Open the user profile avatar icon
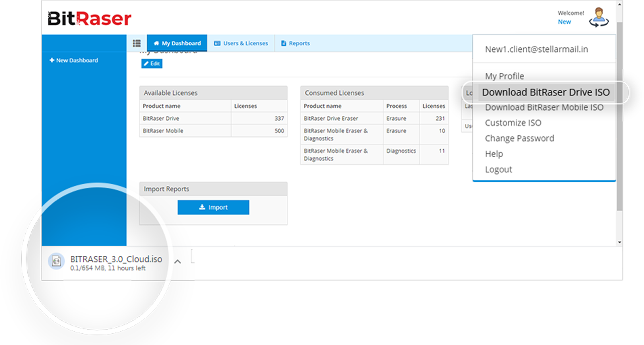This screenshot has width=644, height=345. 599,18
